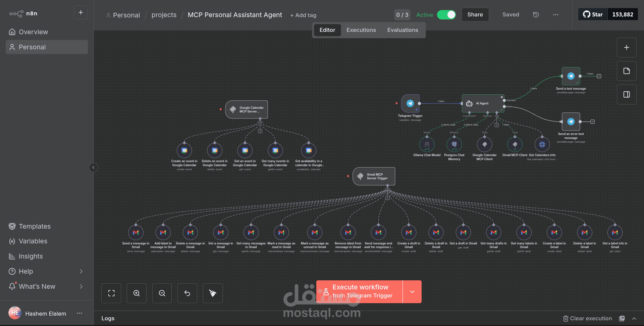Screen dimensions: 644x326
Task: Add a tool to Google Calendar MCP Server
Action: coord(260,131)
